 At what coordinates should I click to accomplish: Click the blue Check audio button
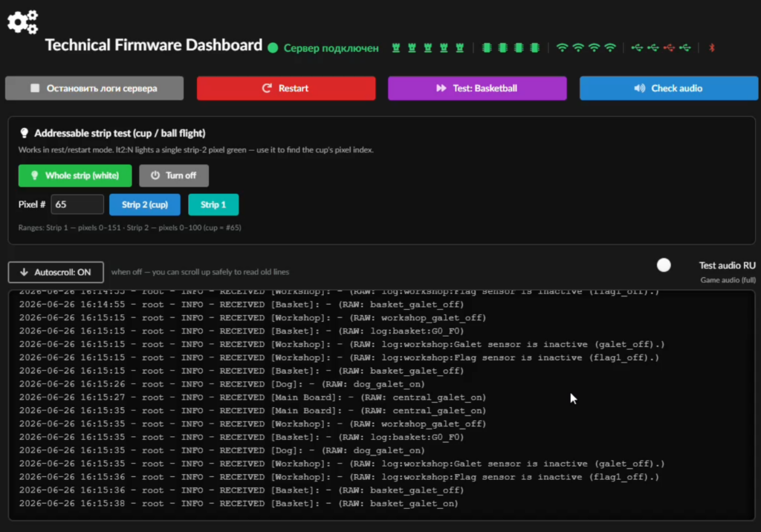669,88
